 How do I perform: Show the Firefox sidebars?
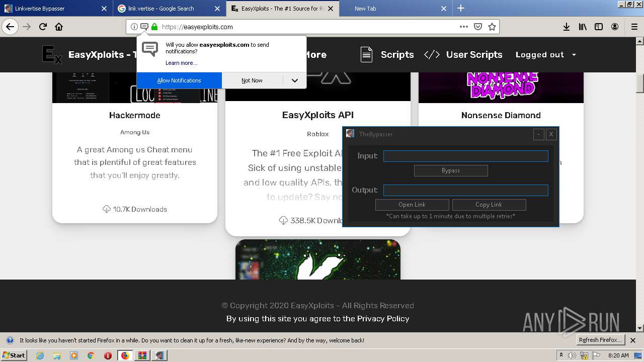tap(599, 27)
